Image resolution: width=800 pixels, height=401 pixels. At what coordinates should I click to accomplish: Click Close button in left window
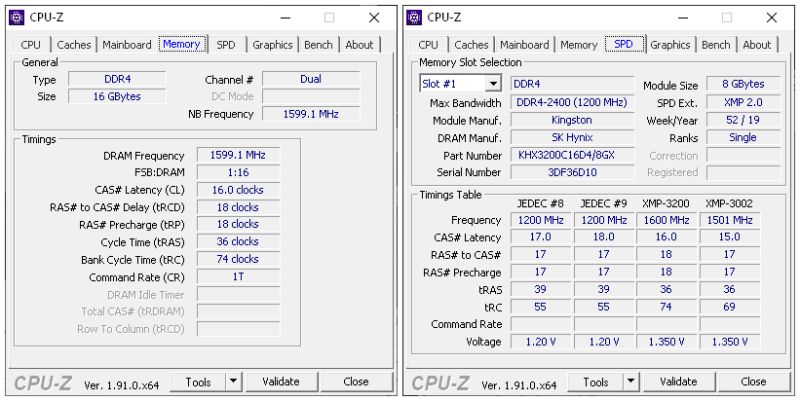point(356,382)
